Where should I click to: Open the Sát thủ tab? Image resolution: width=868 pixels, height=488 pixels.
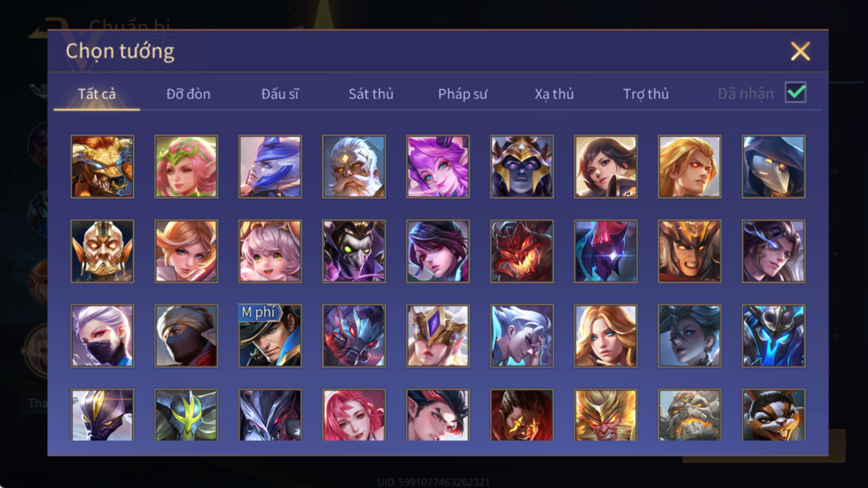[371, 94]
